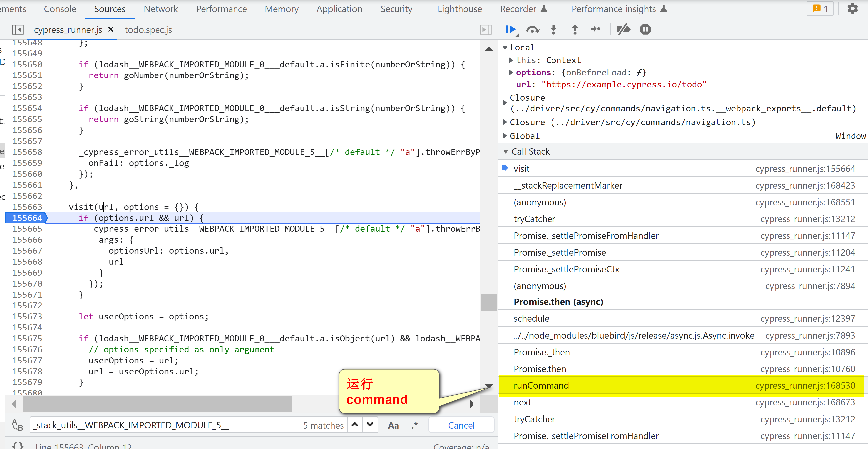This screenshot has width=868, height=449.
Task: Toggle pause on exceptions
Action: pyautogui.click(x=645, y=30)
